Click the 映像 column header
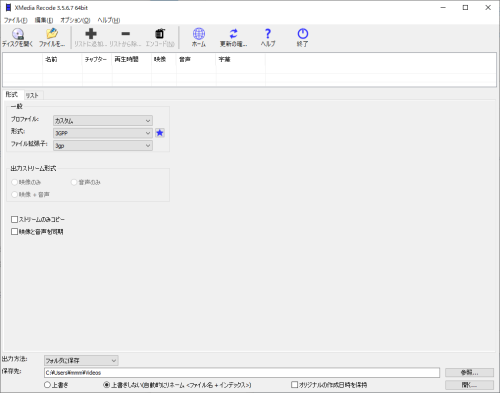Image resolution: width=500 pixels, height=393 pixels. (164, 59)
